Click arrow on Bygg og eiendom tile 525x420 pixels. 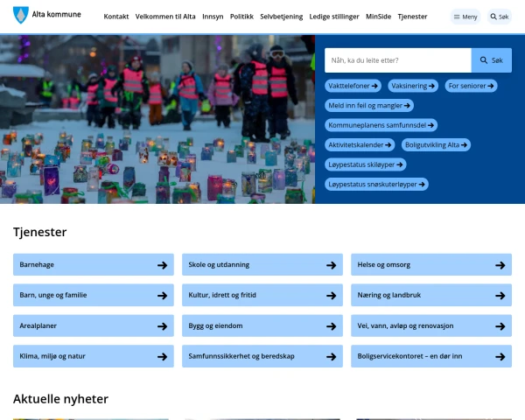[331, 326]
